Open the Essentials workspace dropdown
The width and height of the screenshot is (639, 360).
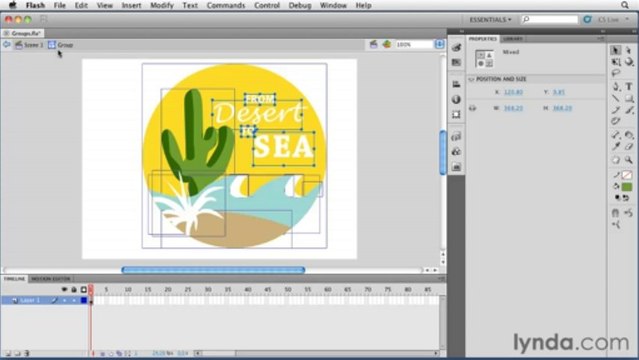(x=490, y=20)
